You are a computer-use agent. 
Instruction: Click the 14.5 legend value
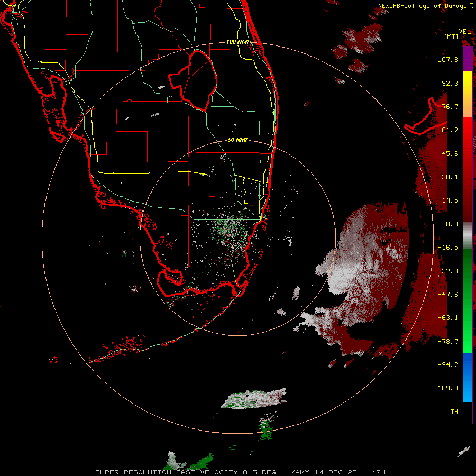pyautogui.click(x=450, y=200)
